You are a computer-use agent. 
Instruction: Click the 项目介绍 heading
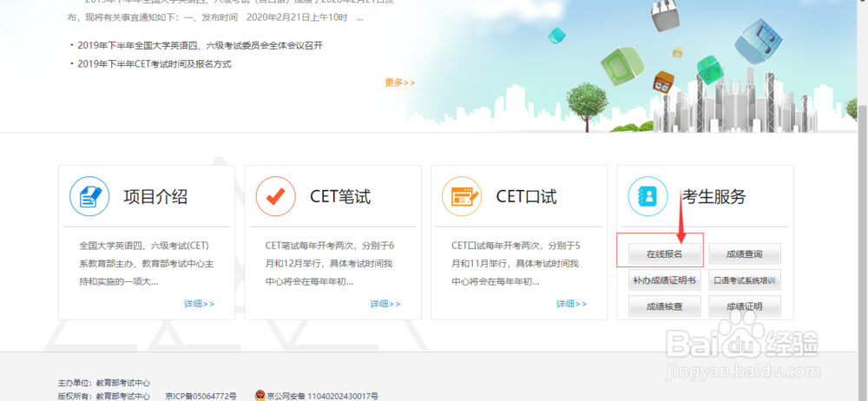click(155, 197)
